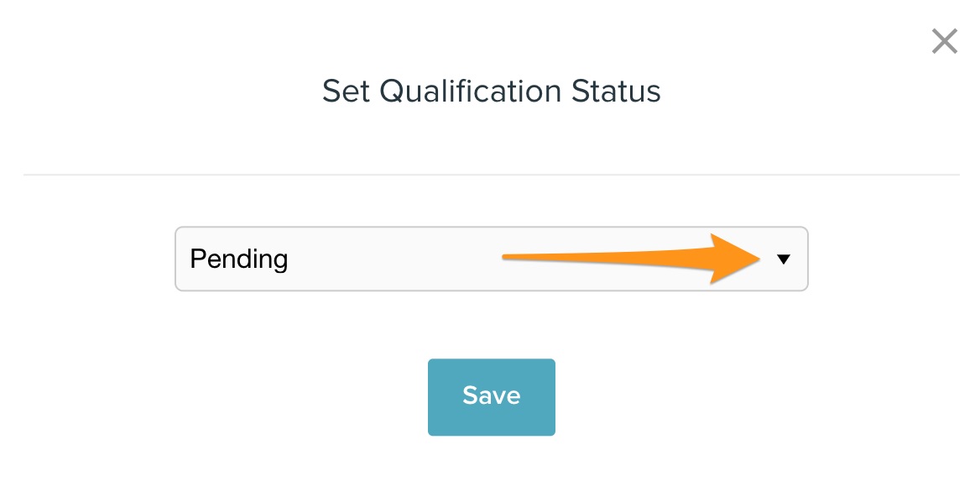The width and height of the screenshot is (980, 492).
Task: Save the qualification status
Action: (x=491, y=397)
